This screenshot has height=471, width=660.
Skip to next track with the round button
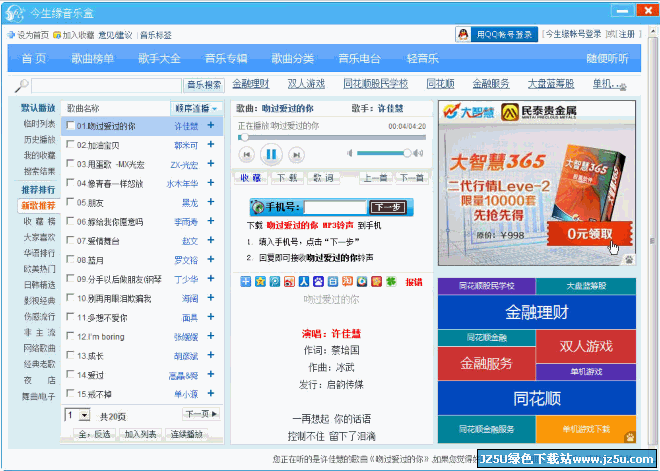click(x=296, y=155)
